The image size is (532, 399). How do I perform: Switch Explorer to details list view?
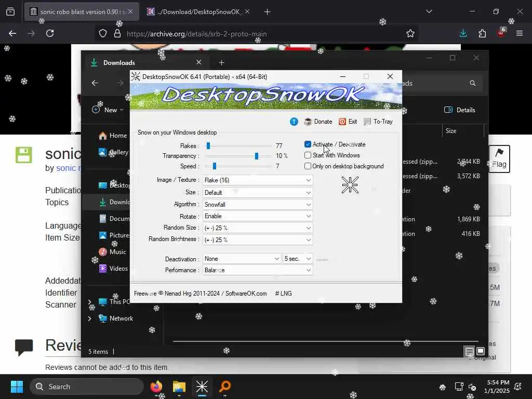pyautogui.click(x=470, y=351)
